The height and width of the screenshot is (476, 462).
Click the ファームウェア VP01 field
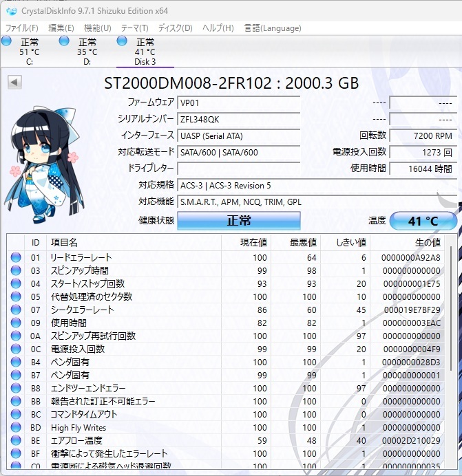pyautogui.click(x=239, y=102)
